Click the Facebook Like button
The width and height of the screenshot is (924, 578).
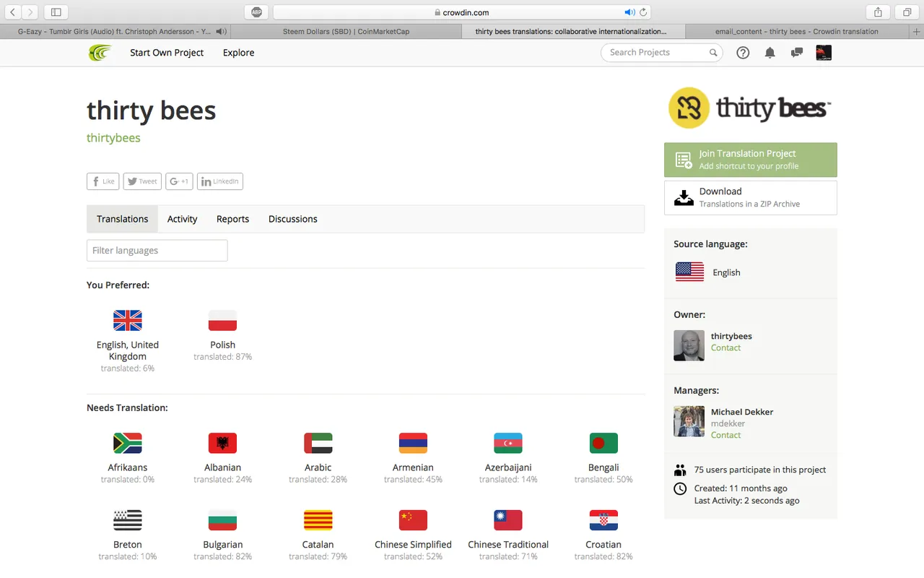(103, 181)
